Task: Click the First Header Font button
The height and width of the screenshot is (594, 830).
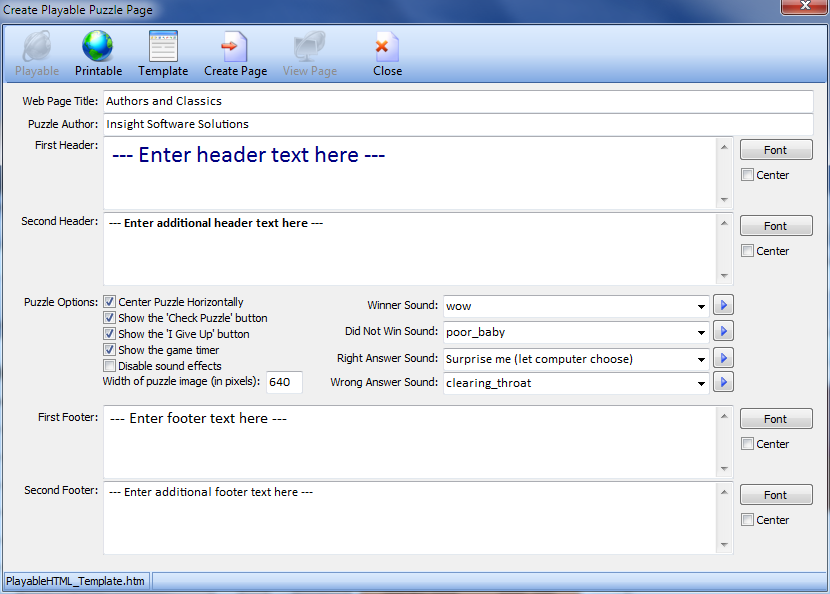Action: (775, 150)
